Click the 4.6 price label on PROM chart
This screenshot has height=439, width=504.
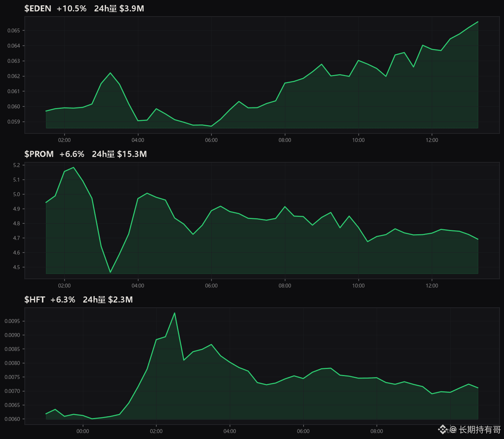(17, 253)
